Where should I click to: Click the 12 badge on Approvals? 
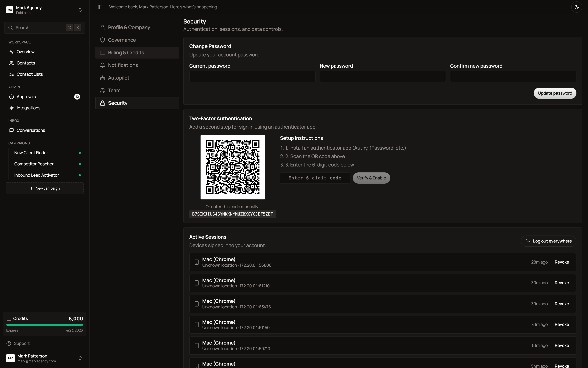pos(77,97)
